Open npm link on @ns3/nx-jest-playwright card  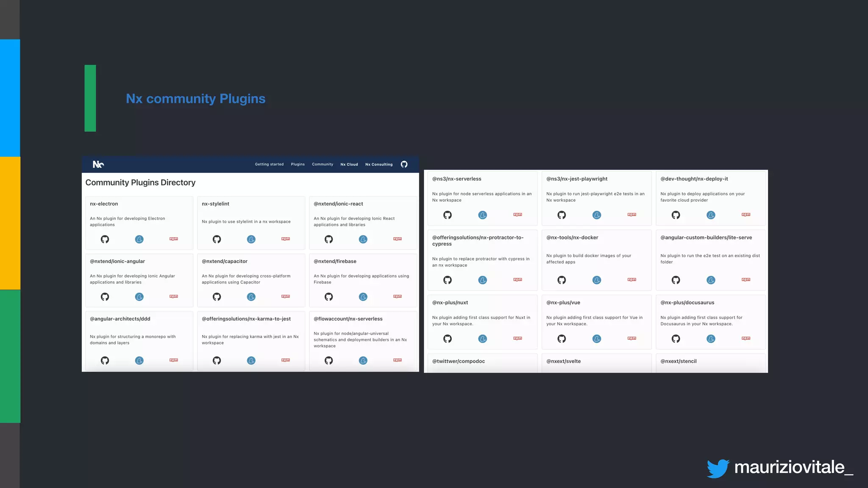[632, 215]
